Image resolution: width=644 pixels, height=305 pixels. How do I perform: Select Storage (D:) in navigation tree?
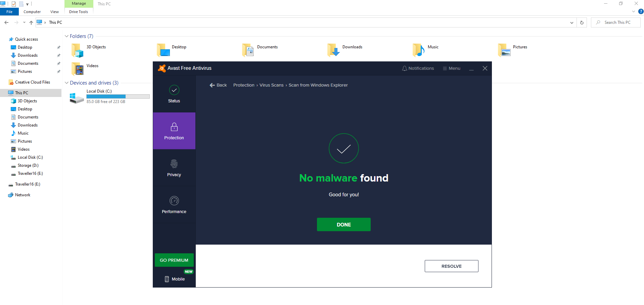[x=28, y=165]
